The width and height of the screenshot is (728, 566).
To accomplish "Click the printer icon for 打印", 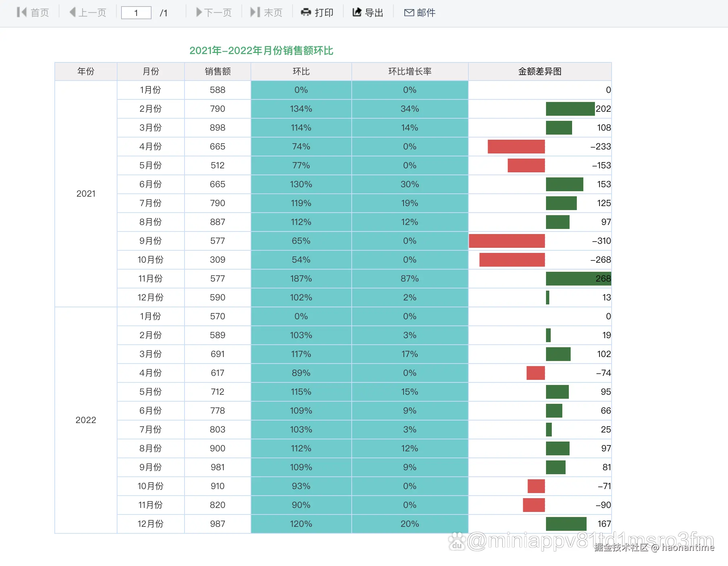I will pyautogui.click(x=306, y=12).
